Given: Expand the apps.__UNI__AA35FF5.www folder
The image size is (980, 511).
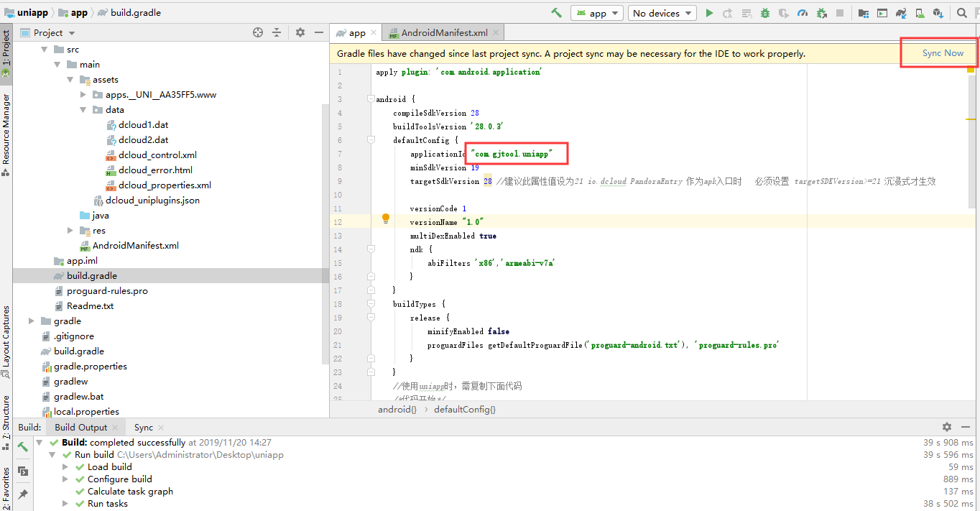Looking at the screenshot, I should (x=83, y=95).
